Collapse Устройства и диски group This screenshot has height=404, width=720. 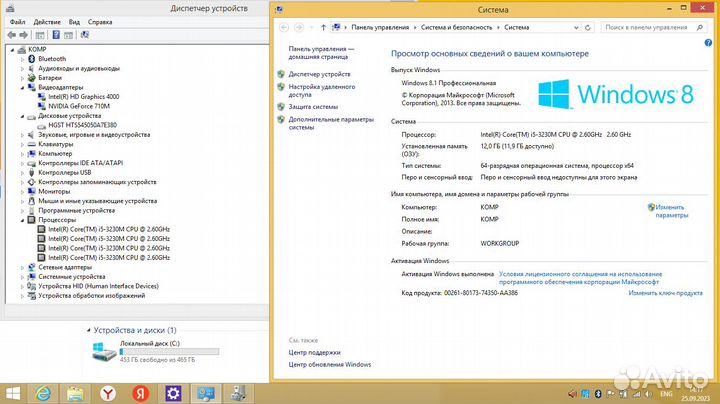tap(89, 330)
